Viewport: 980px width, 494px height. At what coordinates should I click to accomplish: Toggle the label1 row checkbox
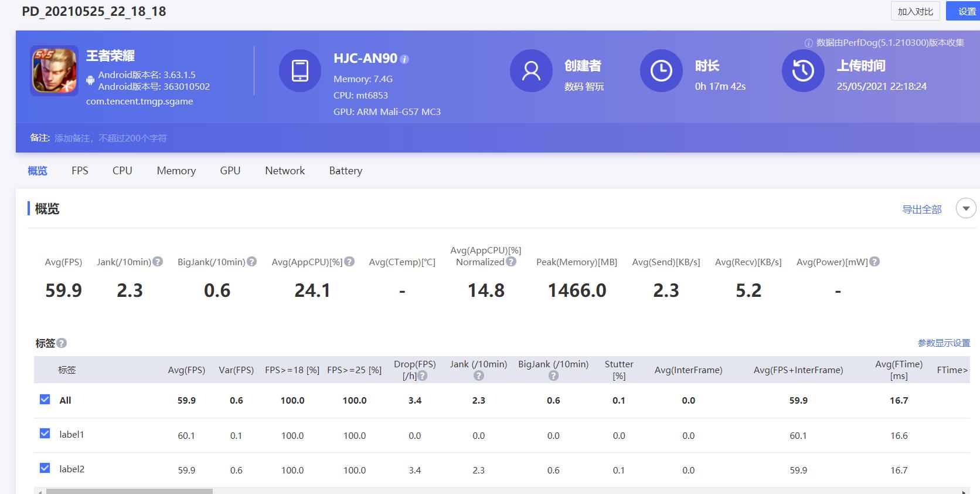click(45, 434)
